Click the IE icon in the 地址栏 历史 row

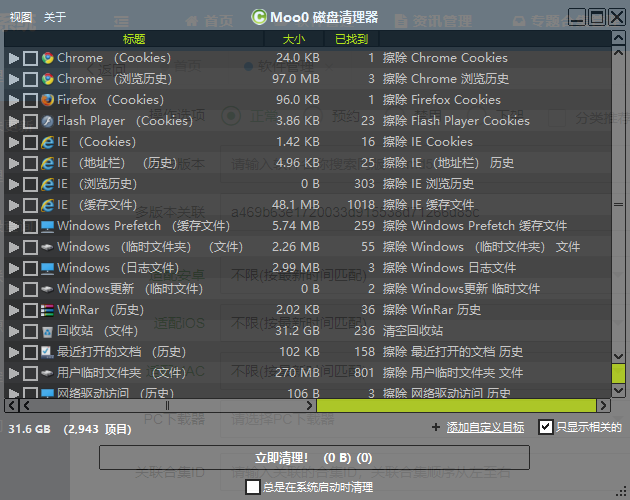coord(47,163)
